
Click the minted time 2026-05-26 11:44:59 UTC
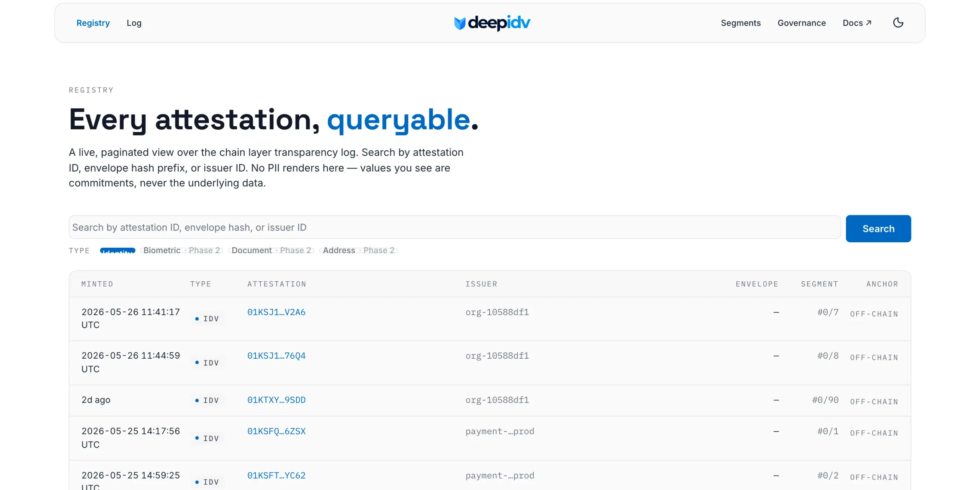coord(131,363)
